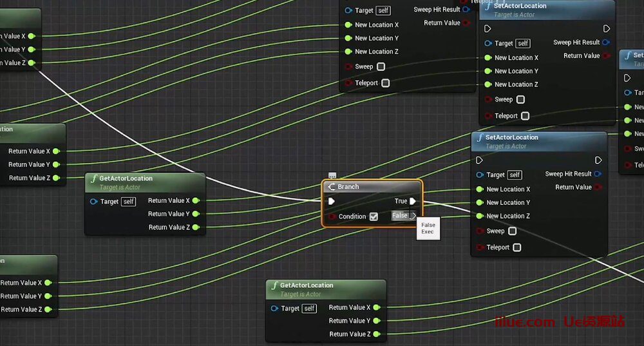Enable Teleport checkbox on top-center node
Viewport: 644px width, 346px height.
386,83
